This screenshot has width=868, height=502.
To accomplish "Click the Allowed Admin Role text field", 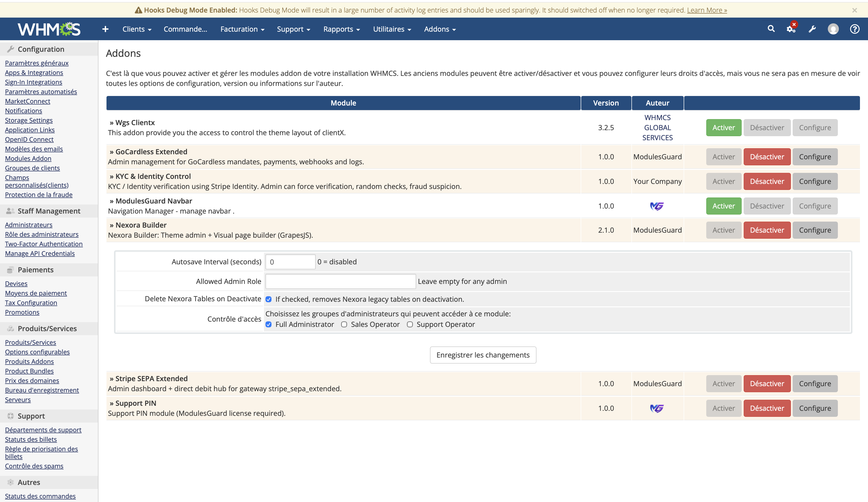I will [x=340, y=281].
